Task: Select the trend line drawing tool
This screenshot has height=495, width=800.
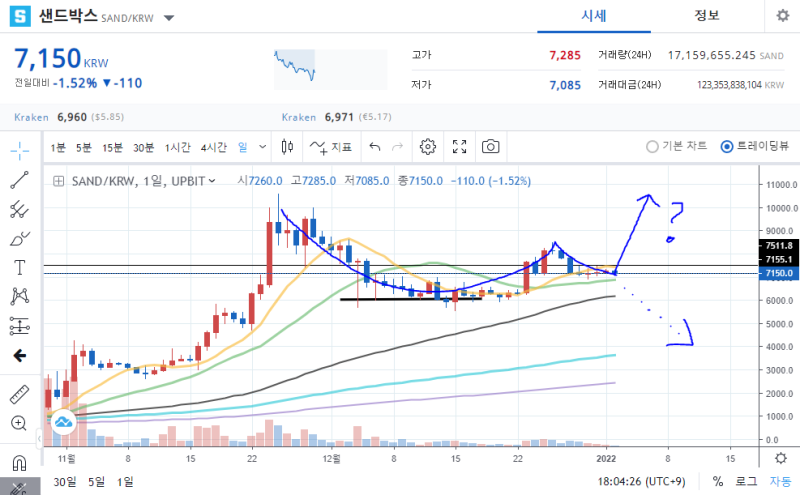Action: coord(20,180)
